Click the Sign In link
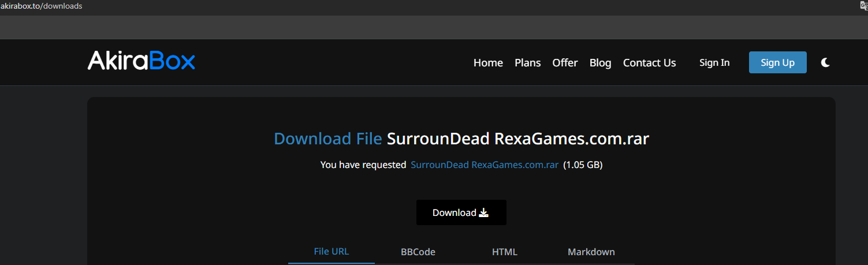This screenshot has height=265, width=868. click(714, 62)
